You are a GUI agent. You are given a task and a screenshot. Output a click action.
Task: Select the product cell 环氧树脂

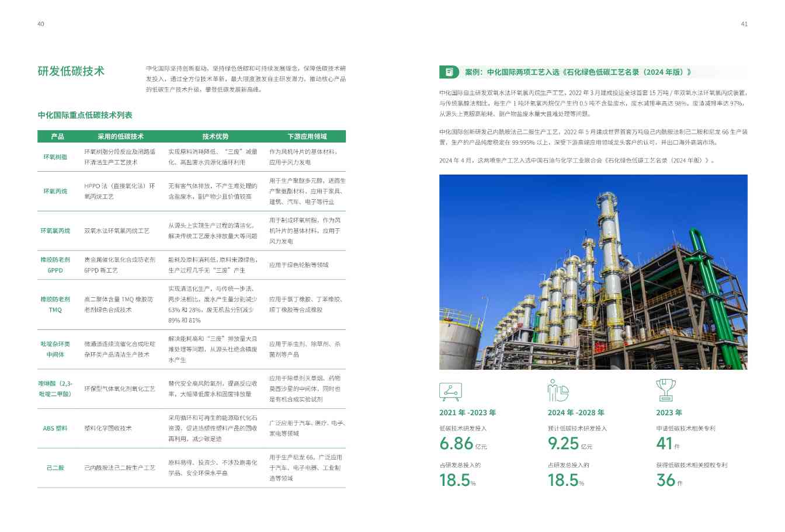pos(55,157)
